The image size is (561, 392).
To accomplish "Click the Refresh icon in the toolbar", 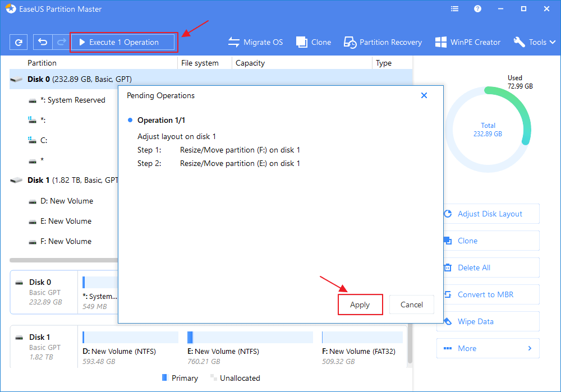I will tap(19, 42).
